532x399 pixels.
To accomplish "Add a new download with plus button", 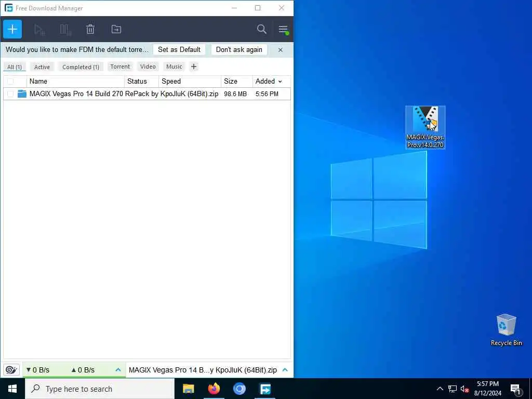I will [x=12, y=29].
